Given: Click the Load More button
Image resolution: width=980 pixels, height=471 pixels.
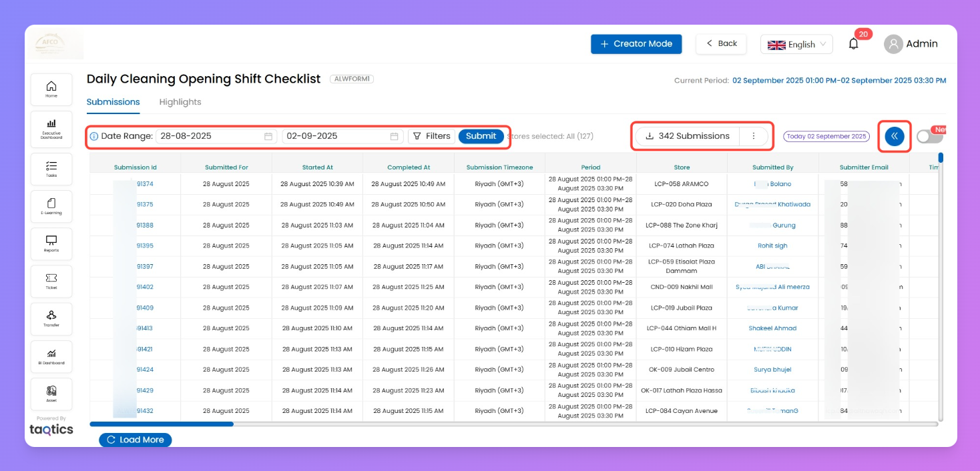Looking at the screenshot, I should coord(136,440).
